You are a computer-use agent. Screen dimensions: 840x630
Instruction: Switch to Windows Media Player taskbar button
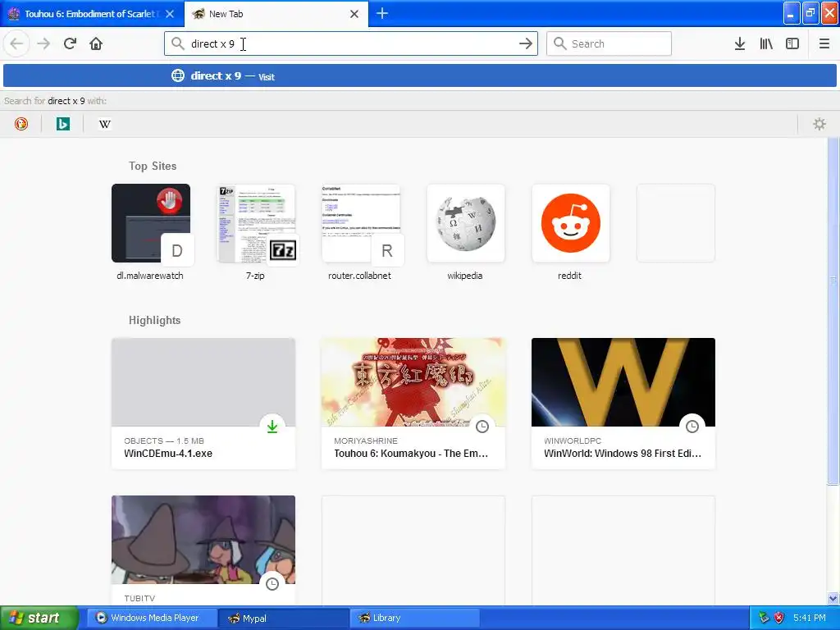click(x=152, y=618)
